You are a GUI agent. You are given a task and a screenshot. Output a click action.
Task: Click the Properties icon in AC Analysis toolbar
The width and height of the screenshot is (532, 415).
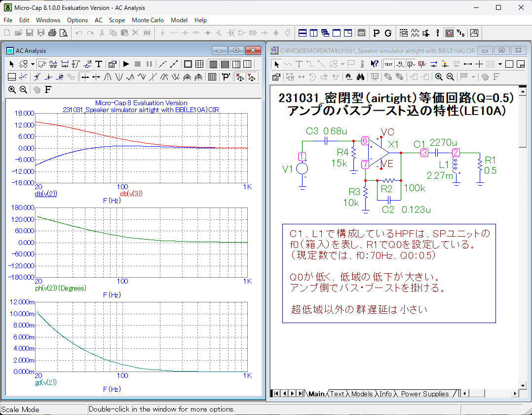click(x=112, y=64)
